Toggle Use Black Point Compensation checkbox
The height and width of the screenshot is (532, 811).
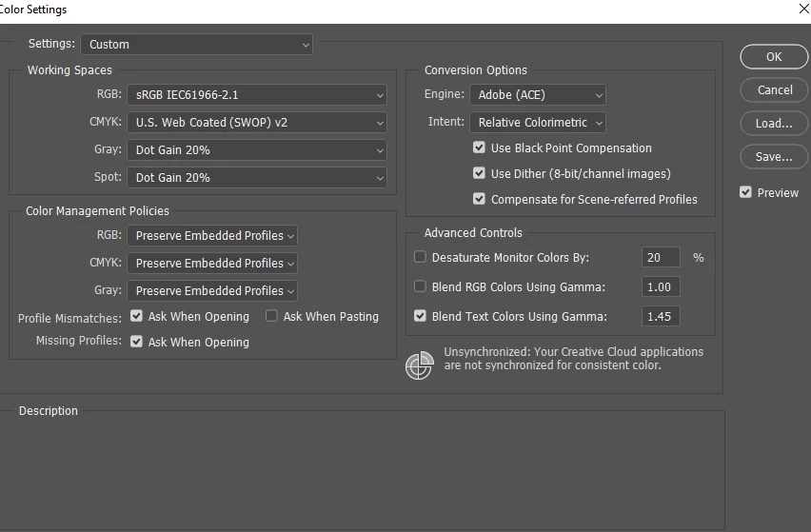coord(479,148)
